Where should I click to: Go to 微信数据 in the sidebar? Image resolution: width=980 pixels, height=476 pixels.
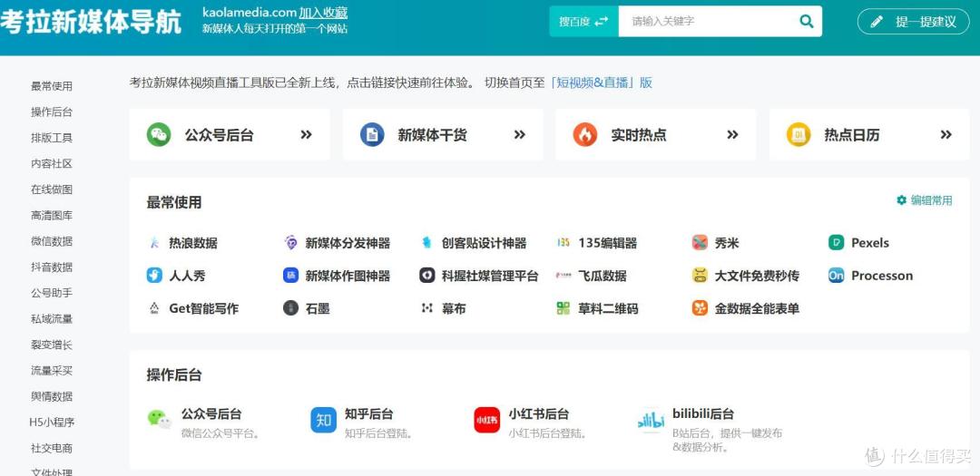pos(52,241)
